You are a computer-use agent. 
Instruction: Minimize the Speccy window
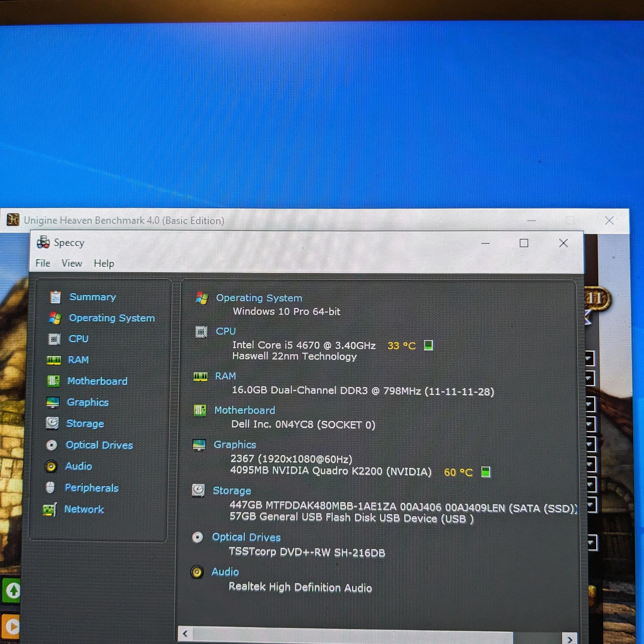point(486,243)
